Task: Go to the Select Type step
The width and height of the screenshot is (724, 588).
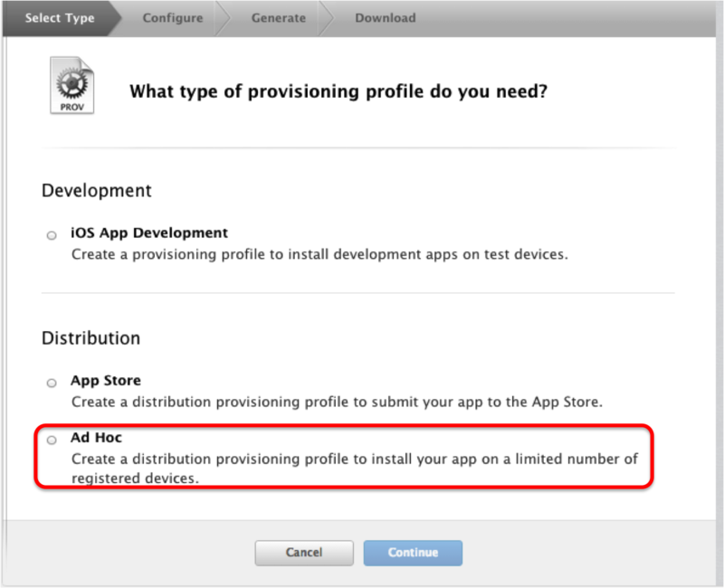Action: tap(59, 17)
